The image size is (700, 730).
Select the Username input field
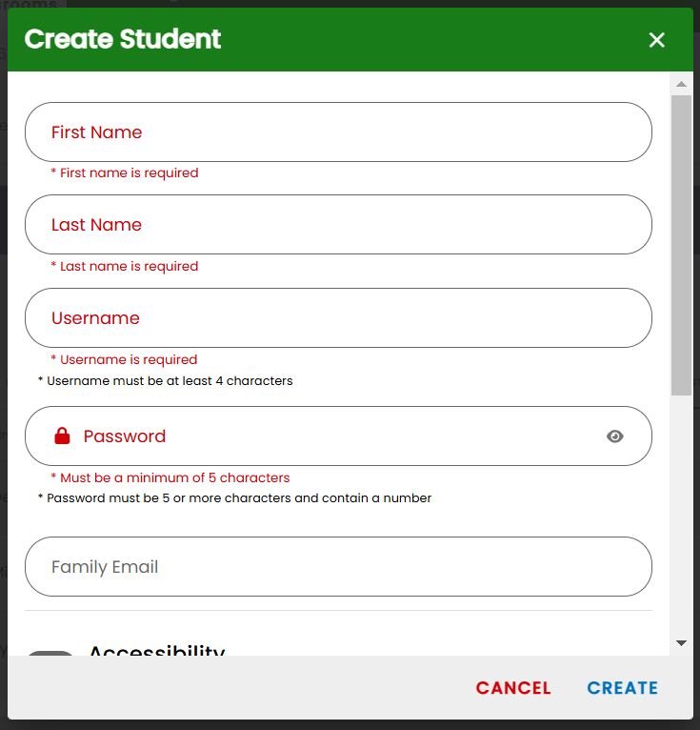coord(338,317)
